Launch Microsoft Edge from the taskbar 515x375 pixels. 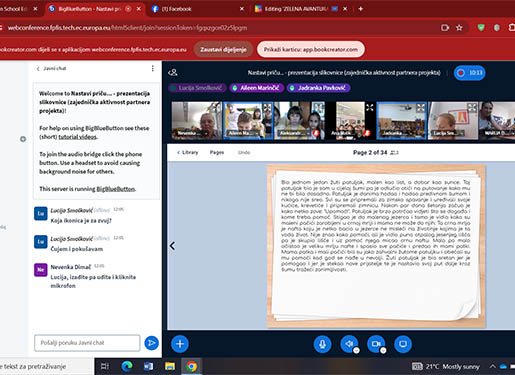pos(127,366)
